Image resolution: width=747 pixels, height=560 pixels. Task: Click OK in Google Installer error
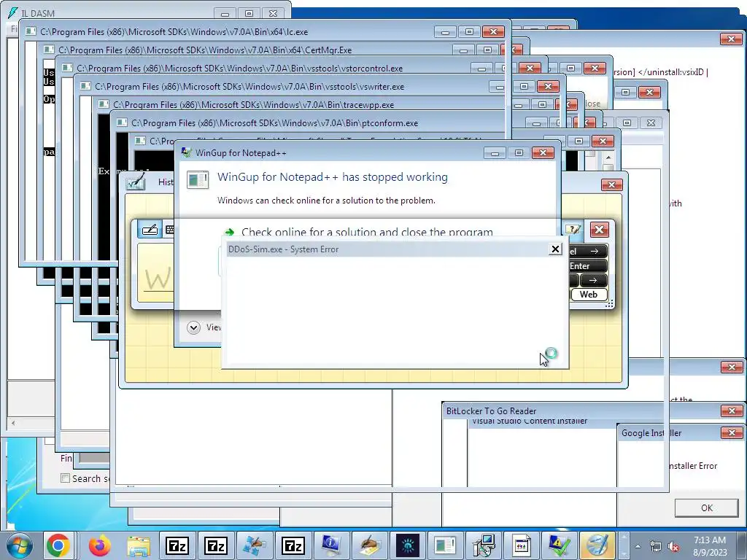(x=706, y=507)
